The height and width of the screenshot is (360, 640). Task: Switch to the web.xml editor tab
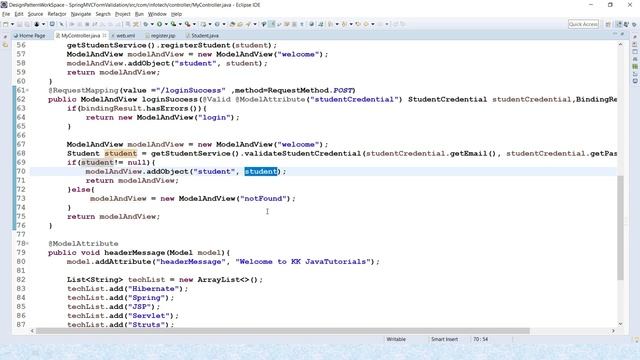tap(123, 36)
